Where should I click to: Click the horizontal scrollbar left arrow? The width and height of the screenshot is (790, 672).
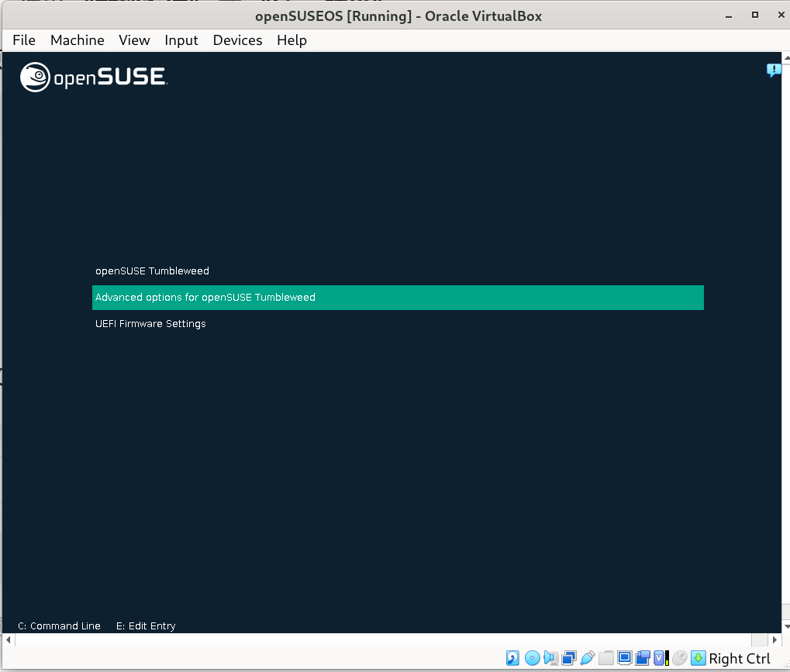click(8, 639)
